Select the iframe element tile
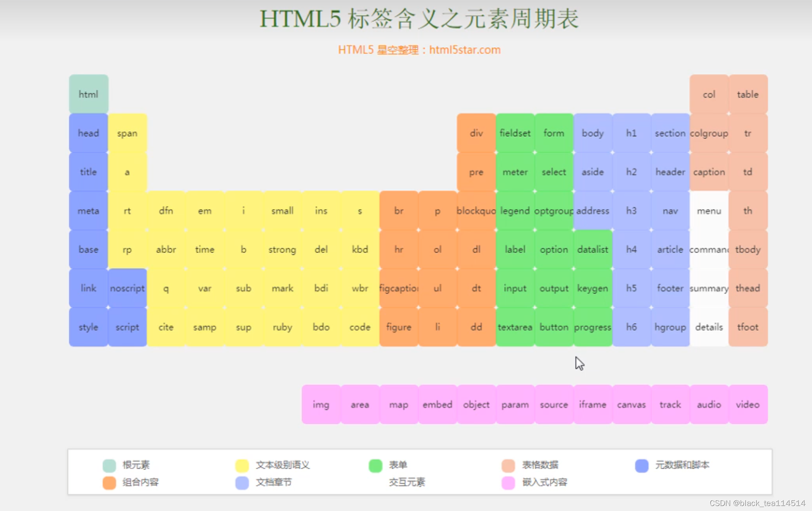The width and height of the screenshot is (812, 511). 593,405
